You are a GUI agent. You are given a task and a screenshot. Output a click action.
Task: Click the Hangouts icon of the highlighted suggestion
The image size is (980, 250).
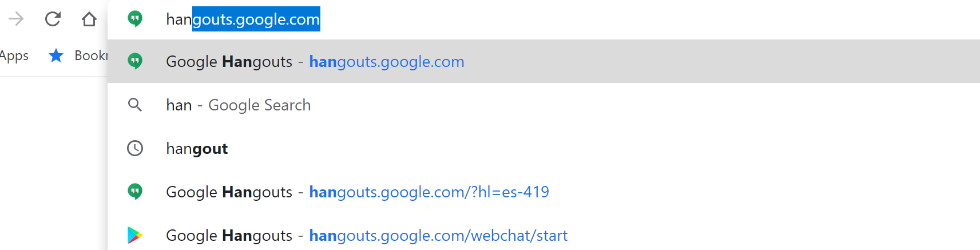click(x=135, y=61)
